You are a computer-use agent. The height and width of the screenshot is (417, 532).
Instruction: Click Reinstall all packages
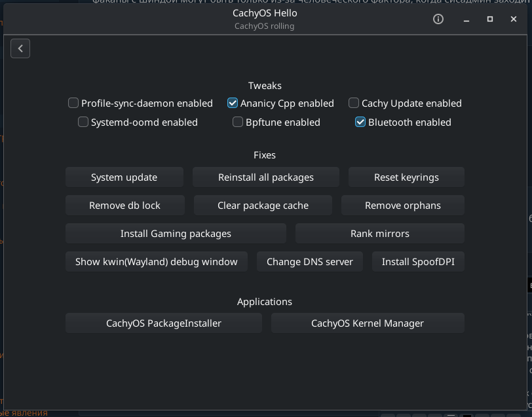coord(265,177)
